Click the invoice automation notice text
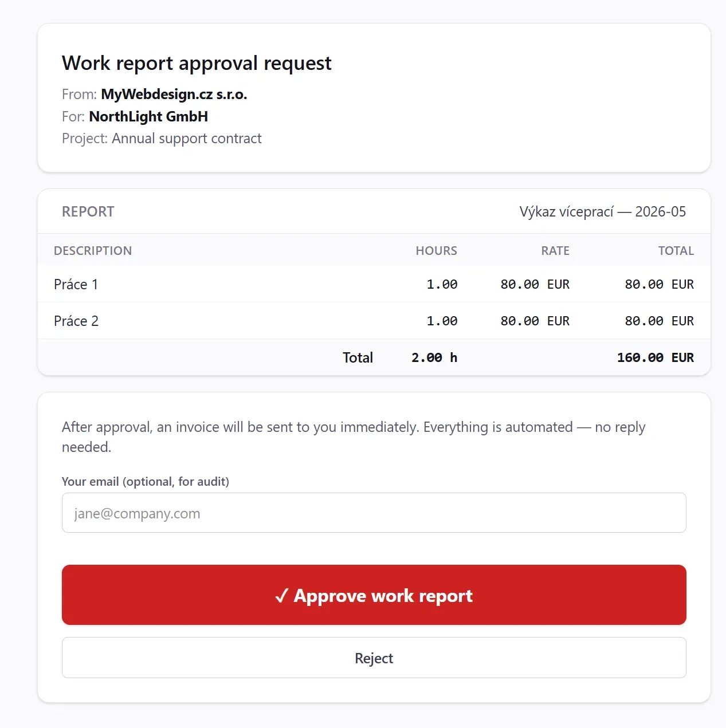The width and height of the screenshot is (726, 728). [x=354, y=436]
